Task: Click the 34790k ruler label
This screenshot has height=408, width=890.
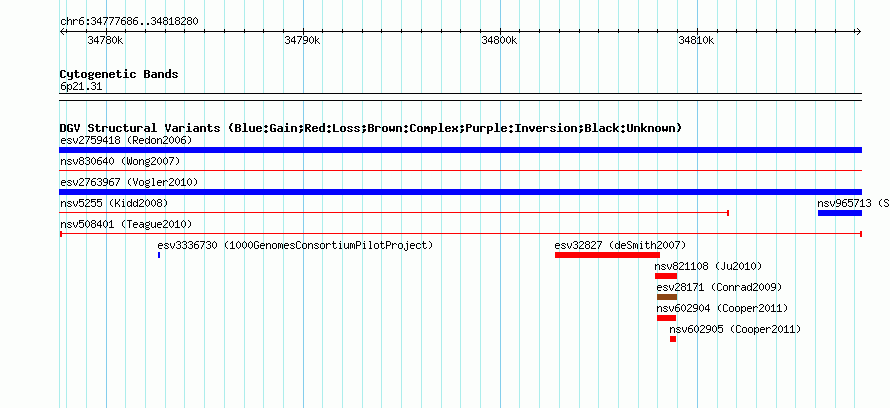Action: pyautogui.click(x=303, y=40)
